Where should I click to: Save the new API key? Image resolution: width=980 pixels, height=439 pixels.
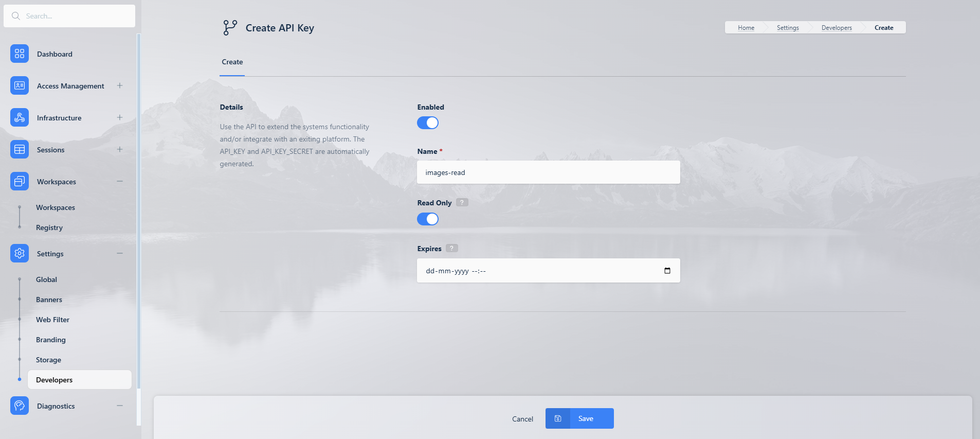[579, 418]
